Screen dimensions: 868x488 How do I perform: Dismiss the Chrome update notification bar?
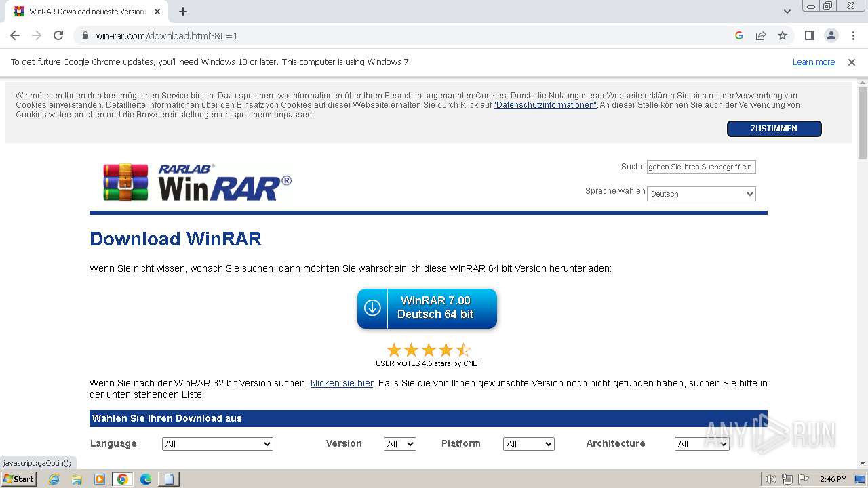tap(852, 62)
